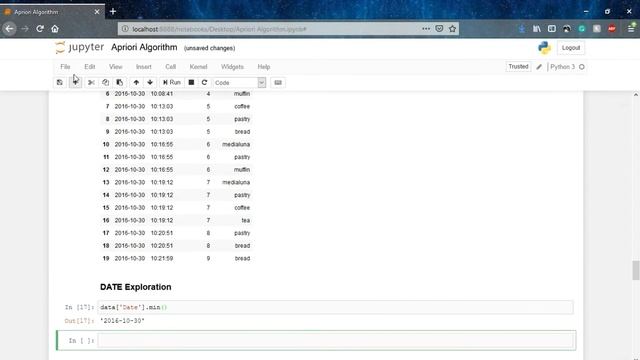Open the Kernel menu
The width and height of the screenshot is (640, 360).
click(198, 67)
